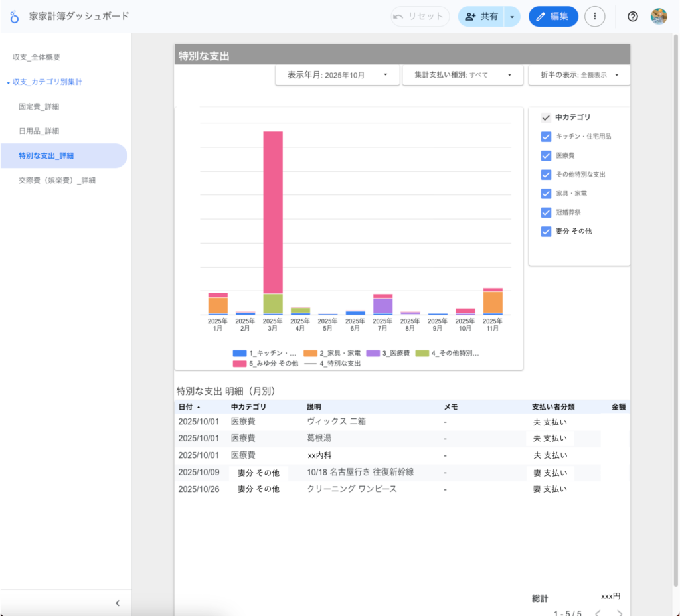680x616 pixels.
Task: Open the share button dropdown arrow
Action: [511, 17]
